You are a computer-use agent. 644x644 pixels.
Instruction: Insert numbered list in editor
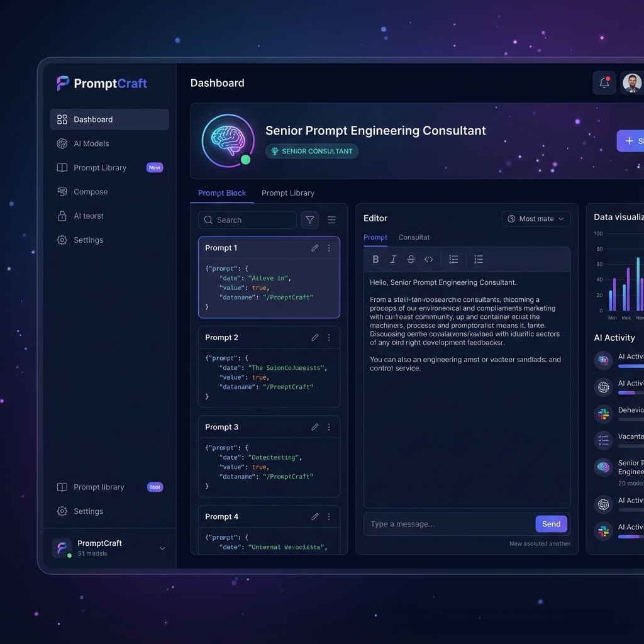pos(478,259)
